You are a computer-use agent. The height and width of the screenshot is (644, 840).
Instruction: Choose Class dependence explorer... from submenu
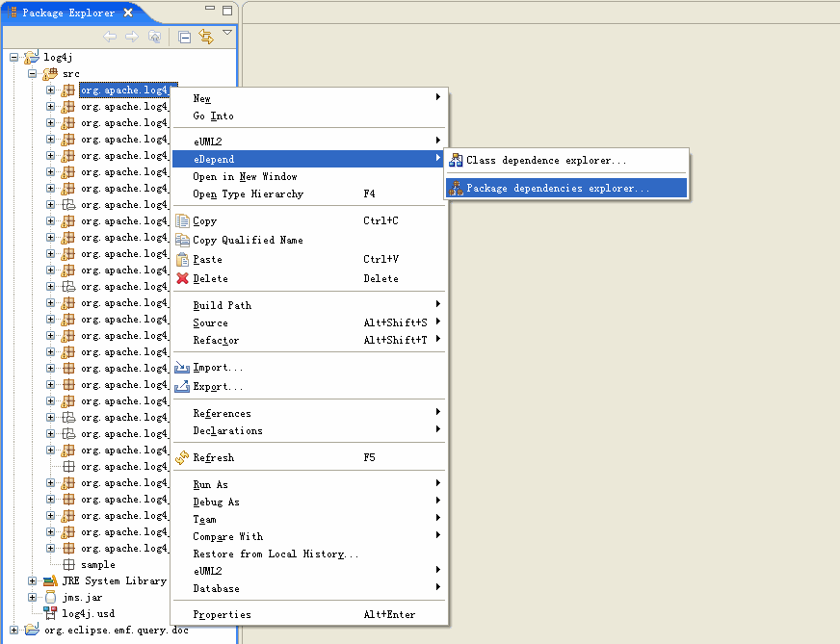[566, 160]
